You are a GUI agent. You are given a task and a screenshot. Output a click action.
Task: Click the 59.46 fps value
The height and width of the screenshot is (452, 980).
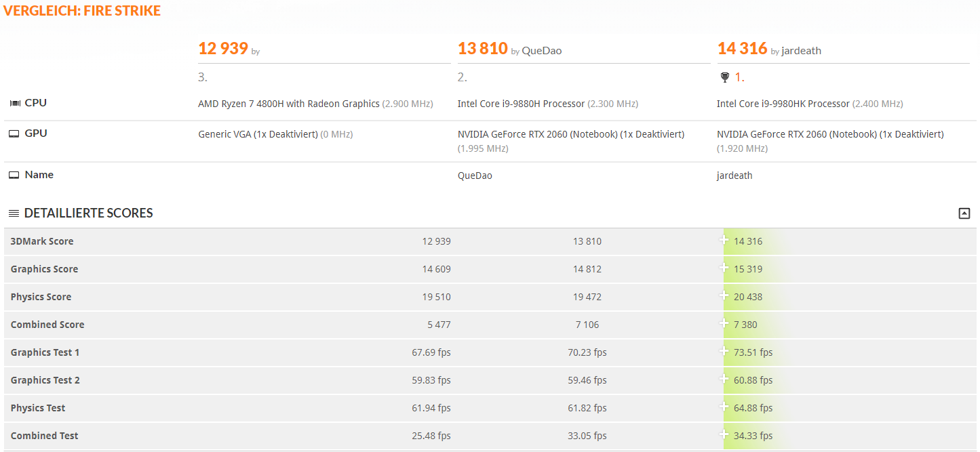click(x=587, y=380)
